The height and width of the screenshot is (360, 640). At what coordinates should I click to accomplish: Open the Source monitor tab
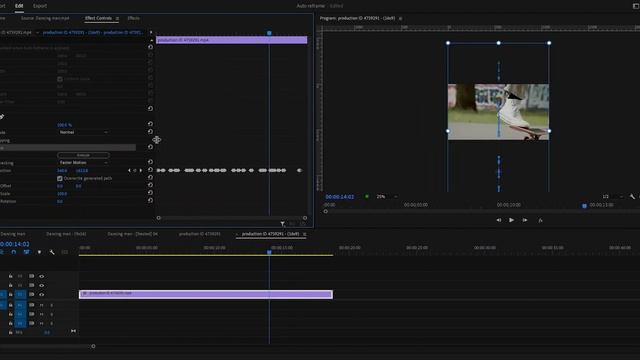[x=45, y=18]
